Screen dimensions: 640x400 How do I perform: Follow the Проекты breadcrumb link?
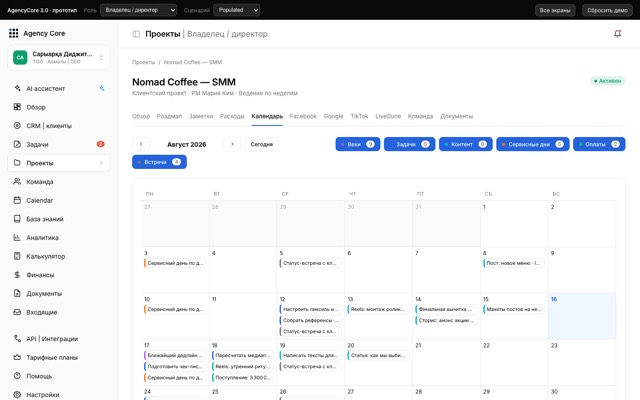coord(143,62)
